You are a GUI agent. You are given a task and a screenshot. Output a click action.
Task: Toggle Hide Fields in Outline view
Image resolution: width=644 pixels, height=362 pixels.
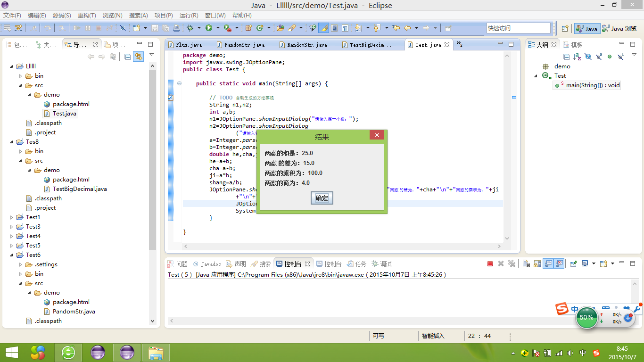588,57
